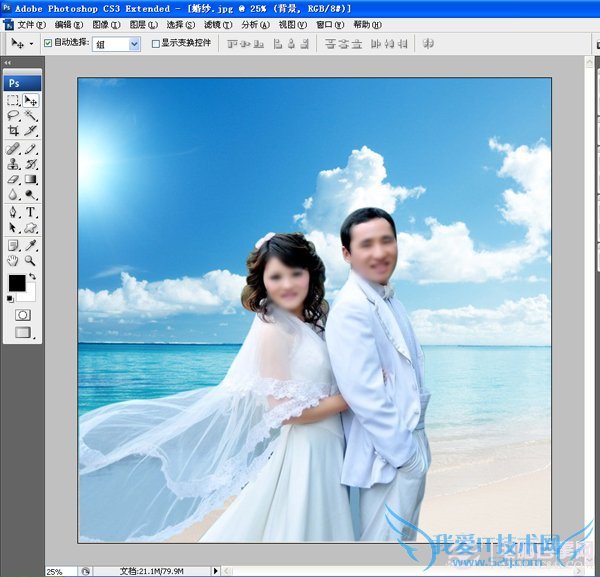Select the Hand tool
The width and height of the screenshot is (600, 577).
coord(13,260)
